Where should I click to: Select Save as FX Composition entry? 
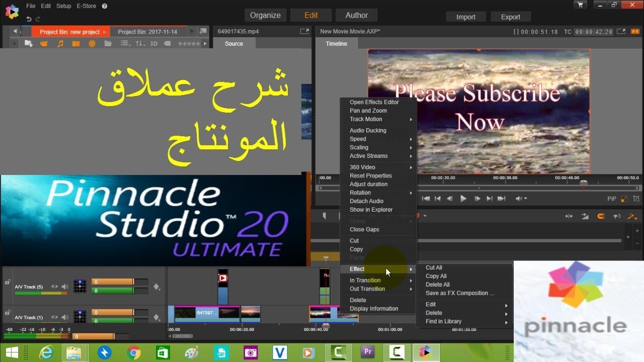pos(460,293)
